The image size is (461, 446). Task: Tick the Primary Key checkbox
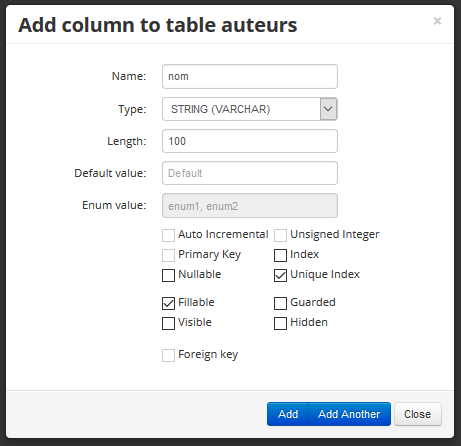click(x=168, y=255)
